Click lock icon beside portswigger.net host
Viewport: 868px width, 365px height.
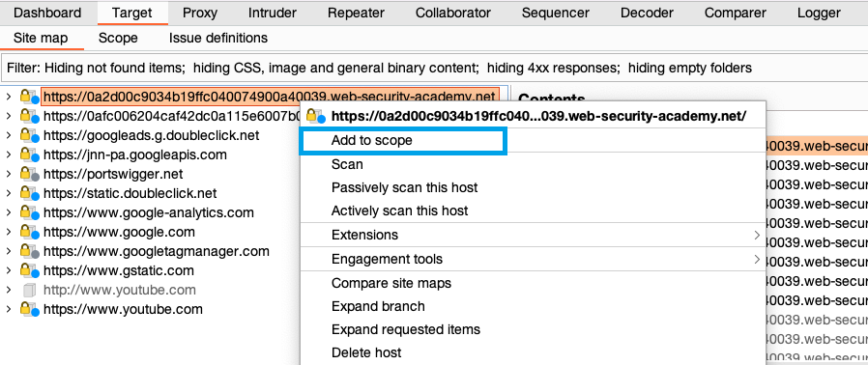[29, 174]
